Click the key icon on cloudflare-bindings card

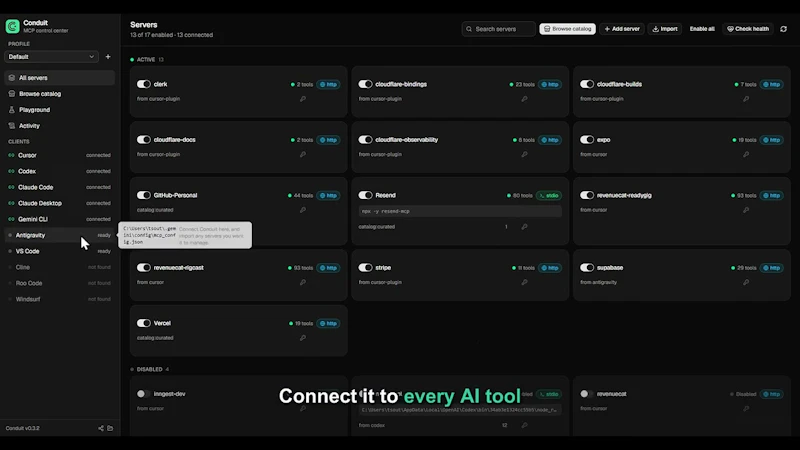coord(524,99)
